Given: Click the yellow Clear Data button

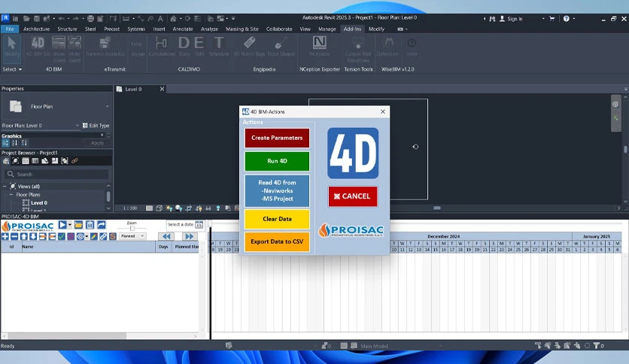Looking at the screenshot, I should (x=277, y=219).
